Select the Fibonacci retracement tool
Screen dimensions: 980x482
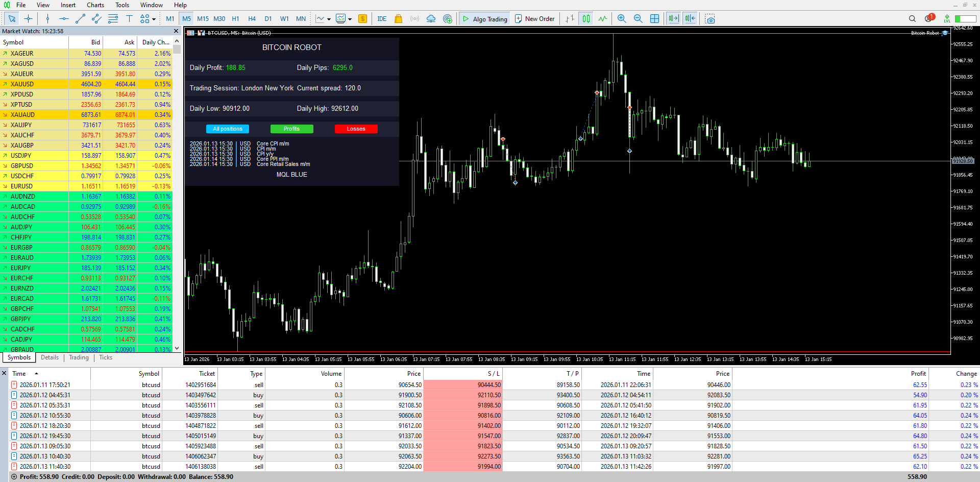pos(113,19)
